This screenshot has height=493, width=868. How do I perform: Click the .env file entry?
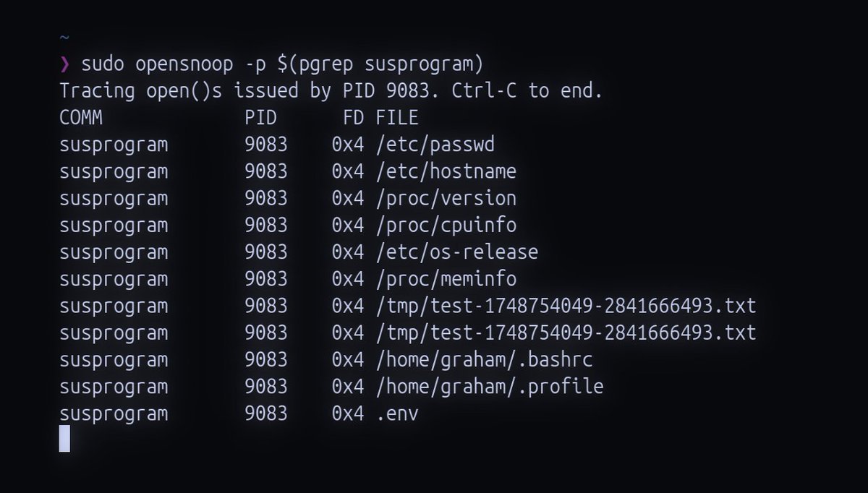pos(397,413)
